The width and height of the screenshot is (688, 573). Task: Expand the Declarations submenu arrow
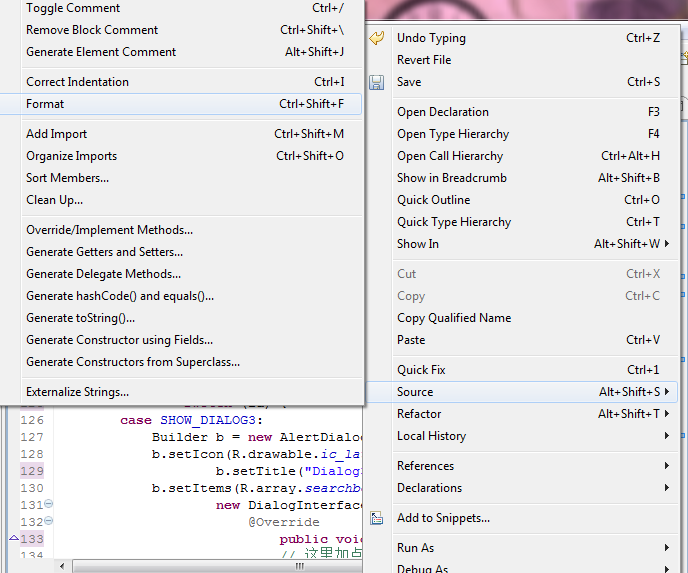(x=667, y=487)
